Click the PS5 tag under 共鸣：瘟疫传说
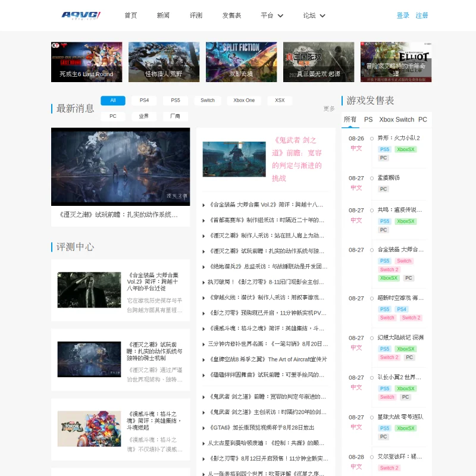The height and width of the screenshot is (476, 476). [384, 221]
